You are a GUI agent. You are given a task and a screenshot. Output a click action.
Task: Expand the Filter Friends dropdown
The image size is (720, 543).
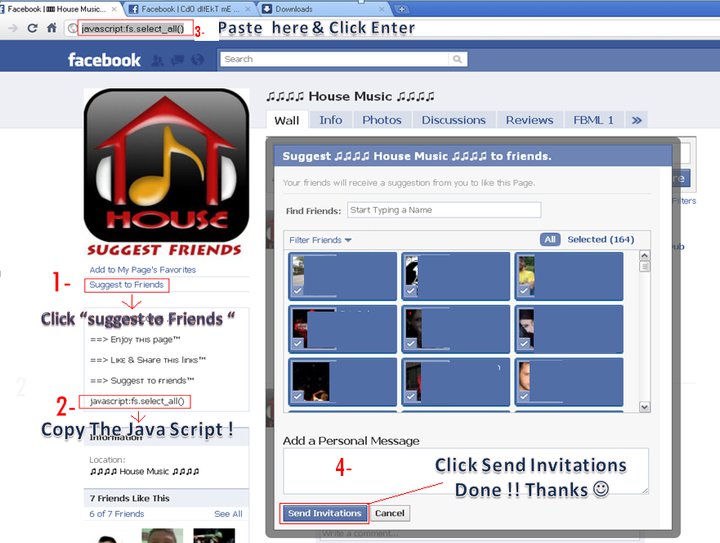pos(320,240)
